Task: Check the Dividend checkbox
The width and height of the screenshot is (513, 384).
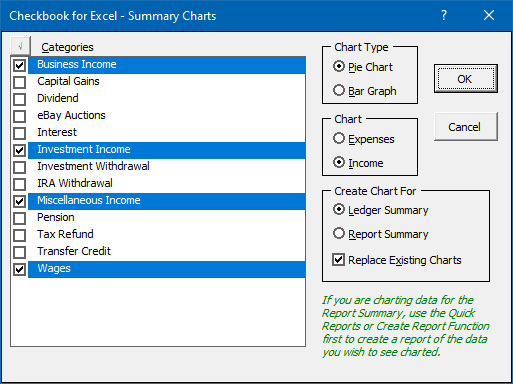Action: 20,99
